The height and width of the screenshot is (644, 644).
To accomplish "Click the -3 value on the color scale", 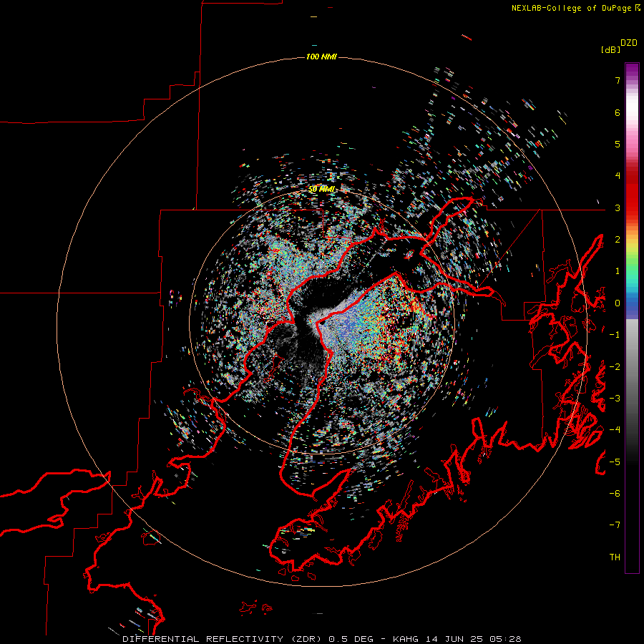I will point(615,399).
